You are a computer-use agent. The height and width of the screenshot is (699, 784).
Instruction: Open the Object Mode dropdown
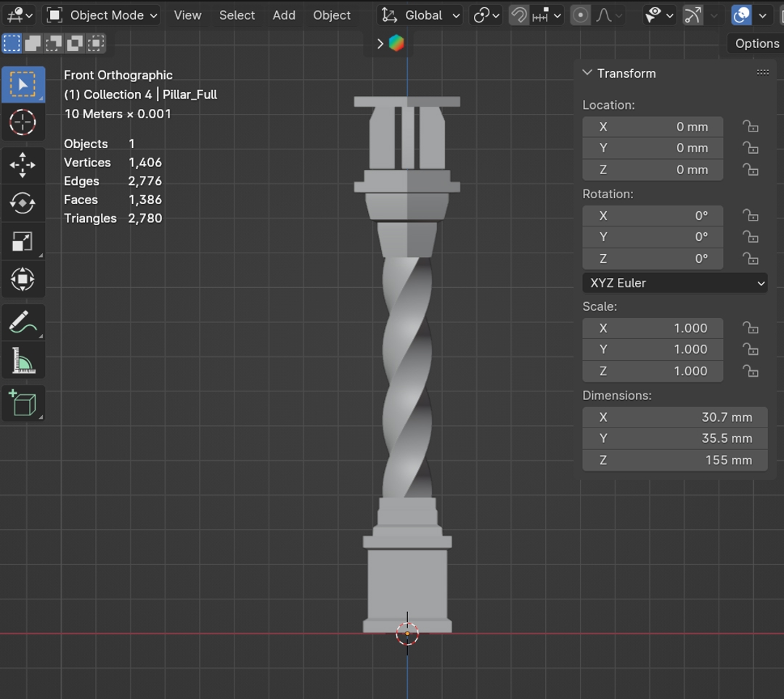click(x=102, y=15)
